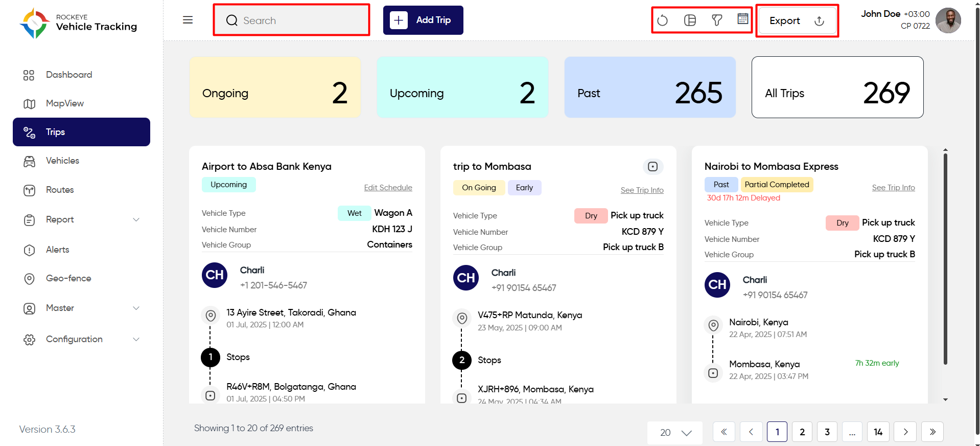This screenshot has height=446, width=980.
Task: Click destination icon for Mombasa, Kenya 03:47 PM
Action: point(713,373)
